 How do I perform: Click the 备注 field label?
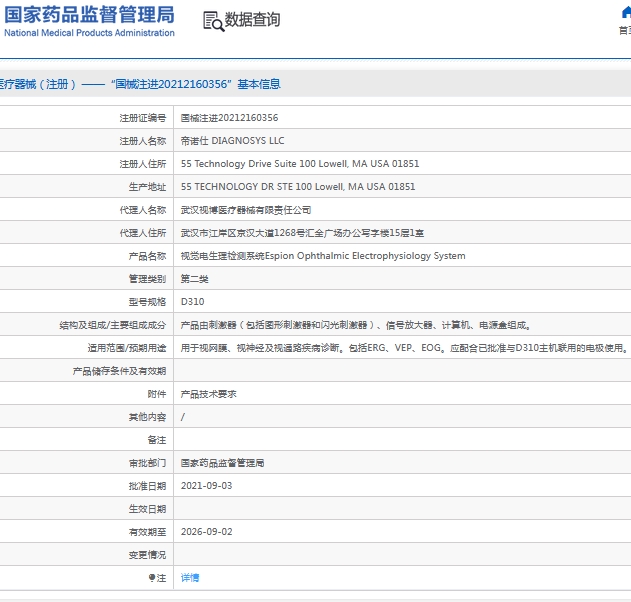pyautogui.click(x=157, y=440)
